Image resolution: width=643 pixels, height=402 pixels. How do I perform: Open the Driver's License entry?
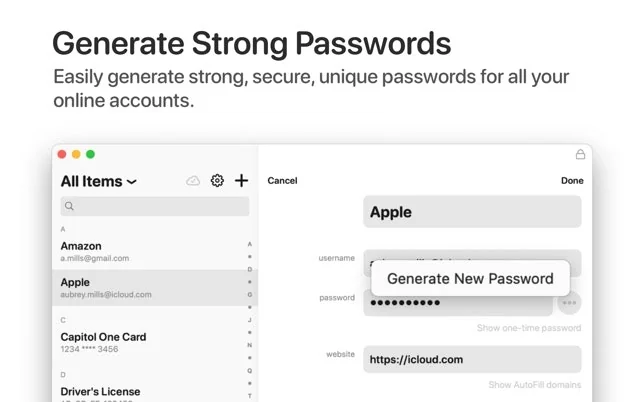click(150, 392)
